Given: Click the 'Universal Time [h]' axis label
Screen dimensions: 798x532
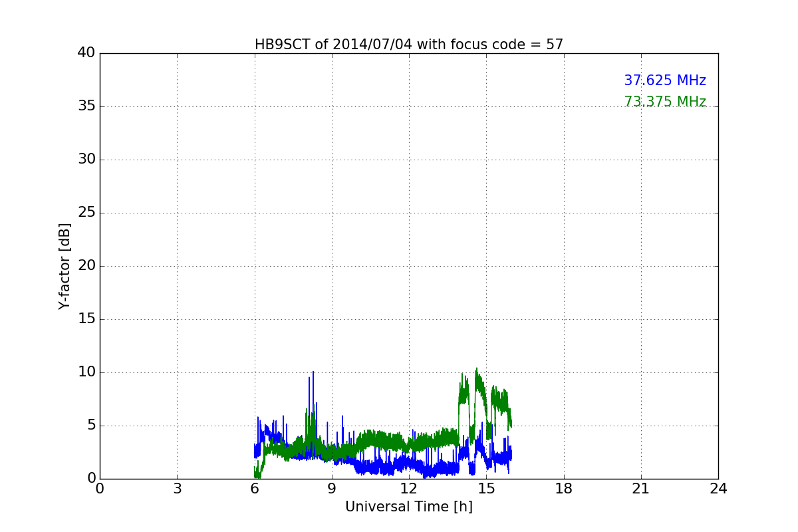Looking at the screenshot, I should coord(409,507).
